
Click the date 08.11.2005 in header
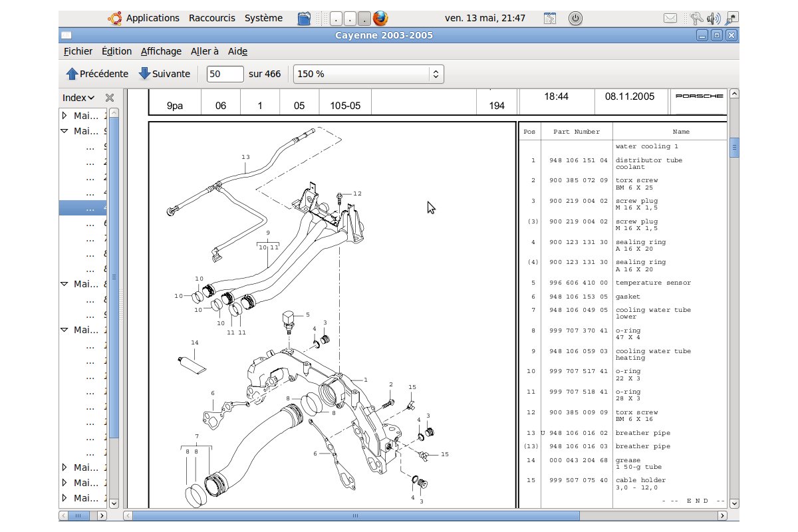point(629,96)
